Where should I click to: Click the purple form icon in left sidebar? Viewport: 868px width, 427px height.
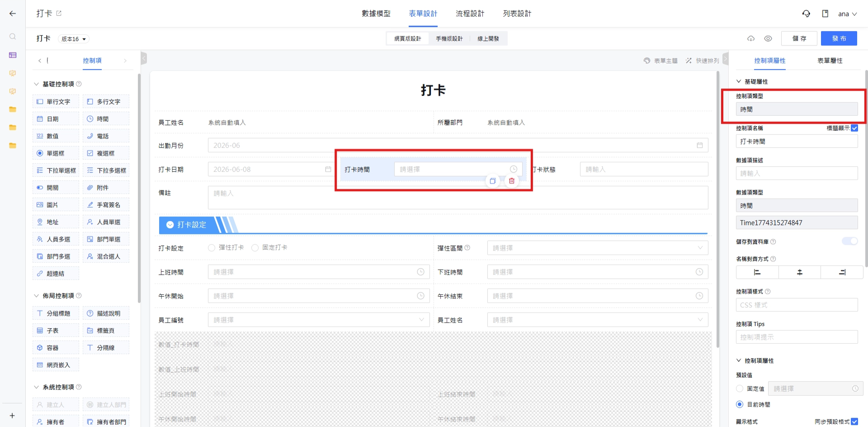coord(13,55)
